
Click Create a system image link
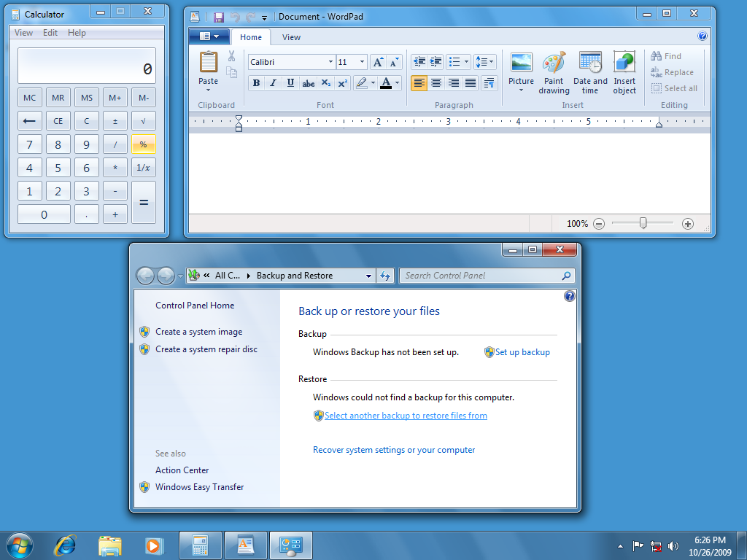coord(198,332)
